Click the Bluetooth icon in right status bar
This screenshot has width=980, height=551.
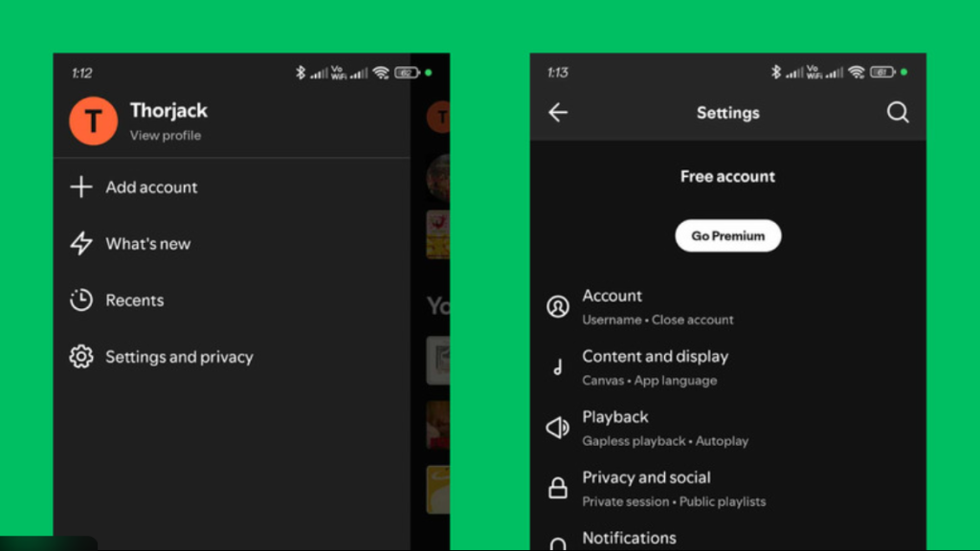[x=776, y=73]
